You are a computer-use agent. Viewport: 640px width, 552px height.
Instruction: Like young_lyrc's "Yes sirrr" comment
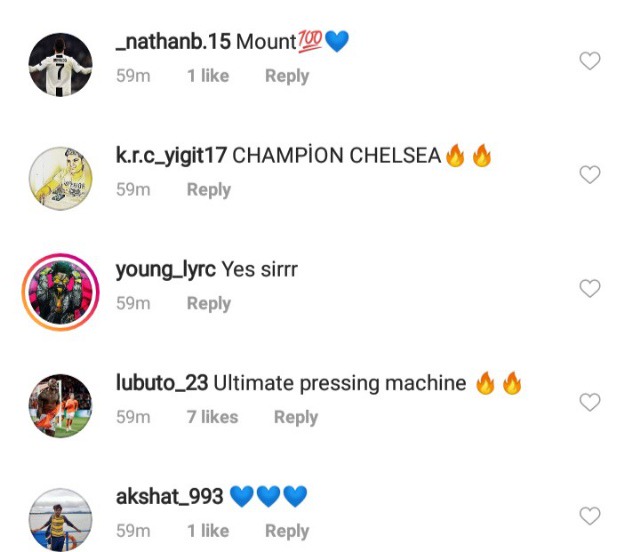590,289
